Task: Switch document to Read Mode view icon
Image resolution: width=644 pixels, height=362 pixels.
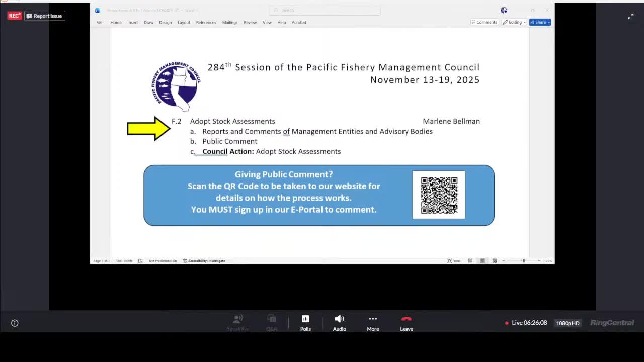Action: coord(470,260)
